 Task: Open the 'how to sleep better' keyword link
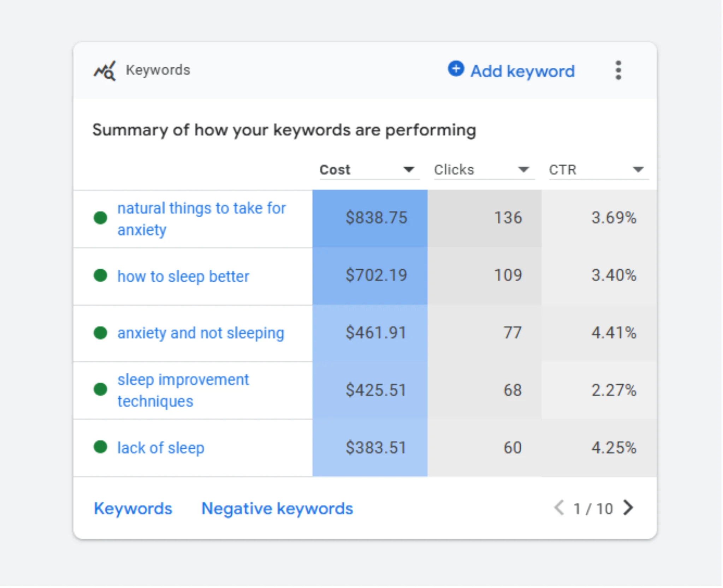183,276
